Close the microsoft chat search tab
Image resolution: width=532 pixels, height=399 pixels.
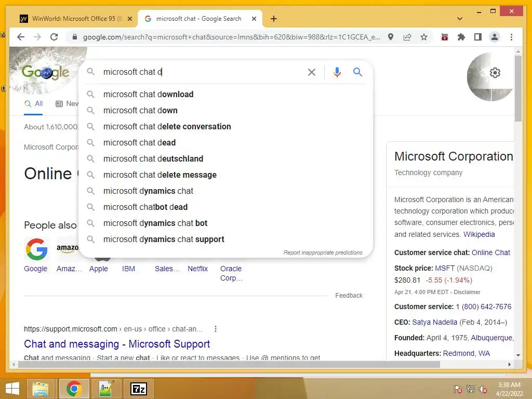click(x=254, y=19)
